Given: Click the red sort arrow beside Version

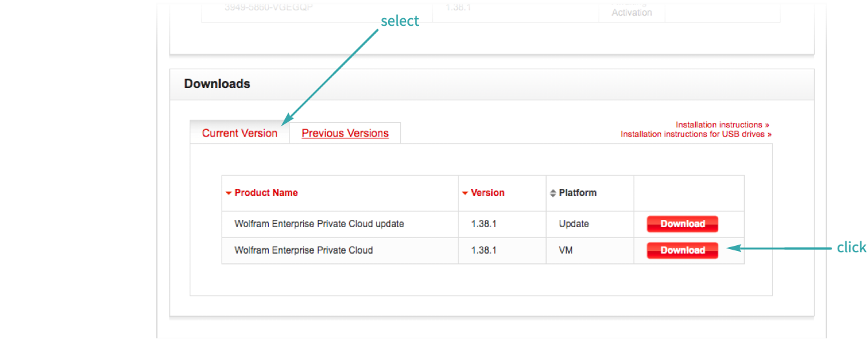Looking at the screenshot, I should click(x=465, y=193).
